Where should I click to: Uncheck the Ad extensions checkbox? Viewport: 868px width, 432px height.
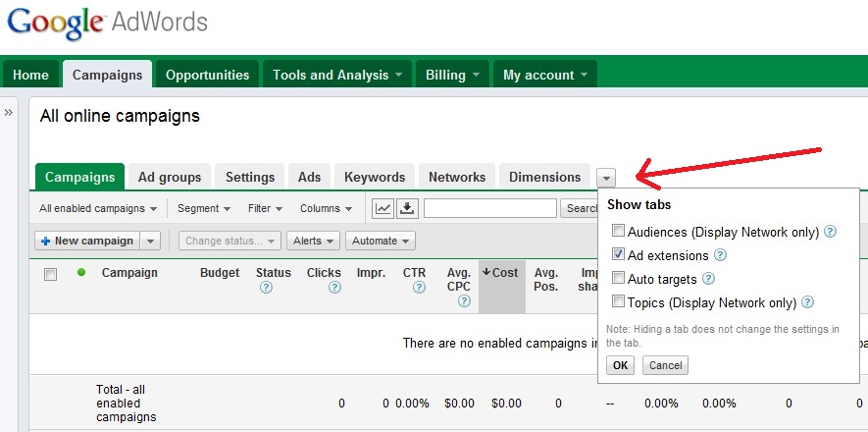[618, 254]
